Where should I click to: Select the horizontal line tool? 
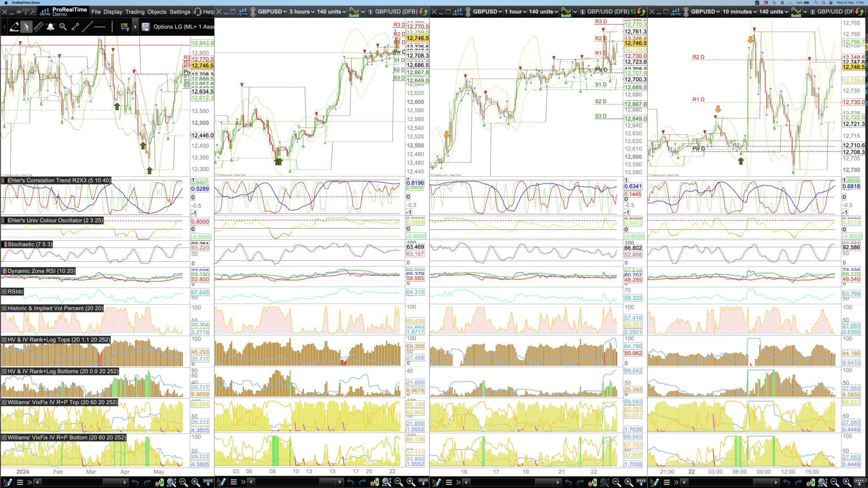point(100,27)
